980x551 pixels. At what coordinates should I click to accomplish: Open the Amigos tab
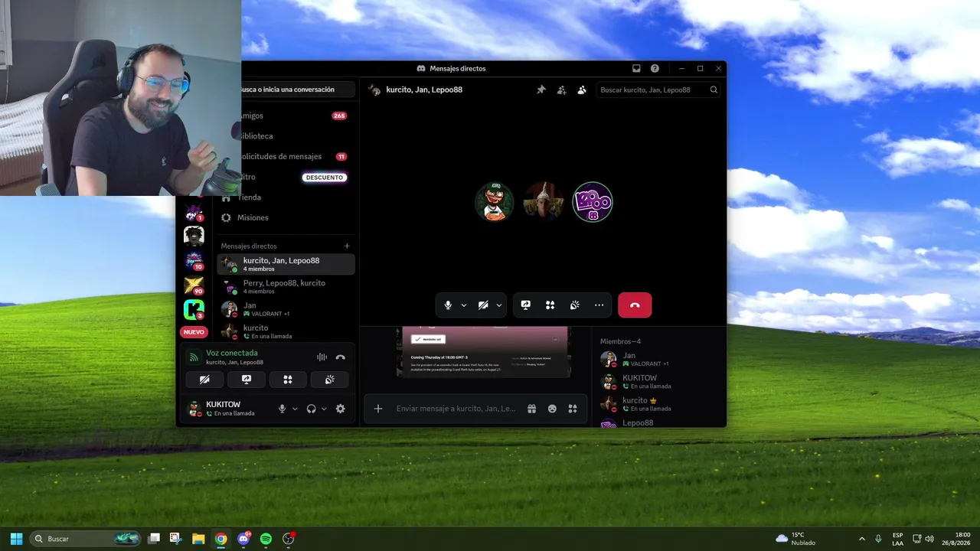click(286, 116)
